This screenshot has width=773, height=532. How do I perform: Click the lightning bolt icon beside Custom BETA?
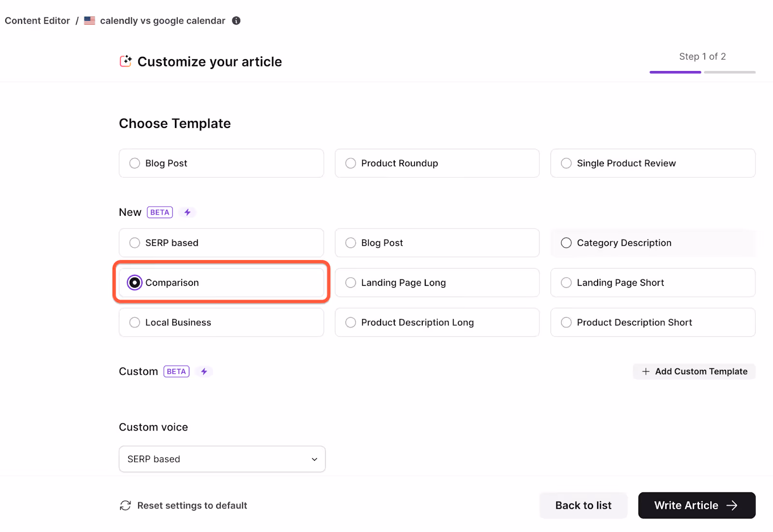point(204,372)
